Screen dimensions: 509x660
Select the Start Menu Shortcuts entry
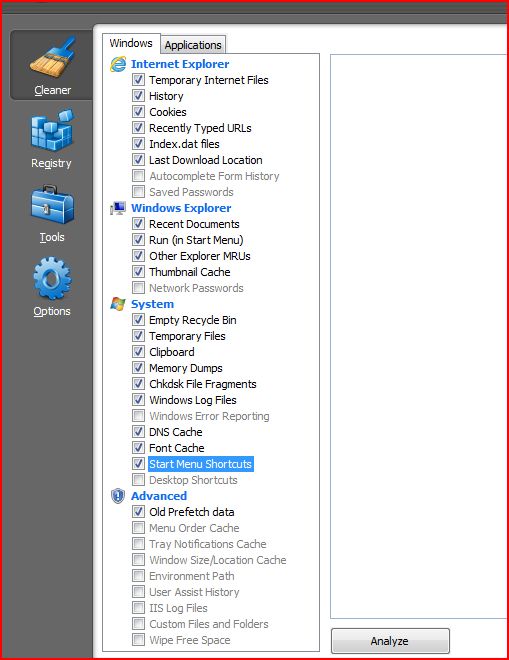point(200,464)
